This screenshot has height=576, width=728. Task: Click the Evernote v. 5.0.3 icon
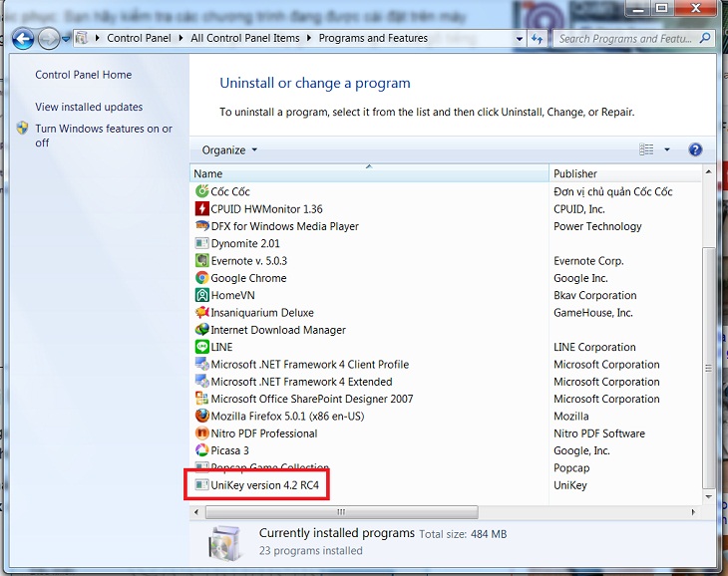[x=201, y=260]
